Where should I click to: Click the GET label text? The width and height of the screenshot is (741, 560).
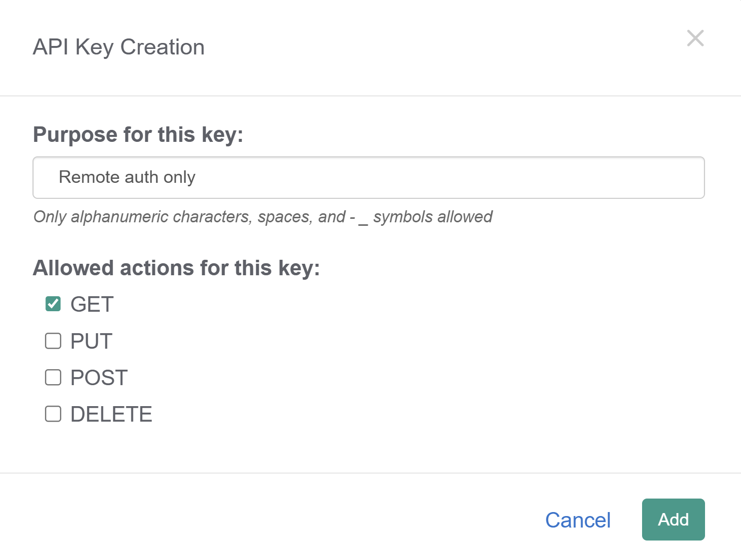click(91, 304)
